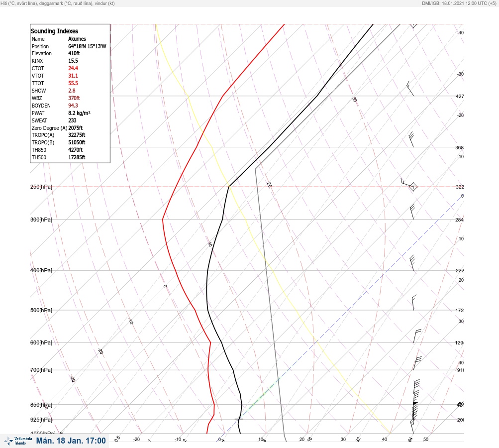Select the 'Mán. 18 Jan. 17:00' timestamp

tap(71, 441)
